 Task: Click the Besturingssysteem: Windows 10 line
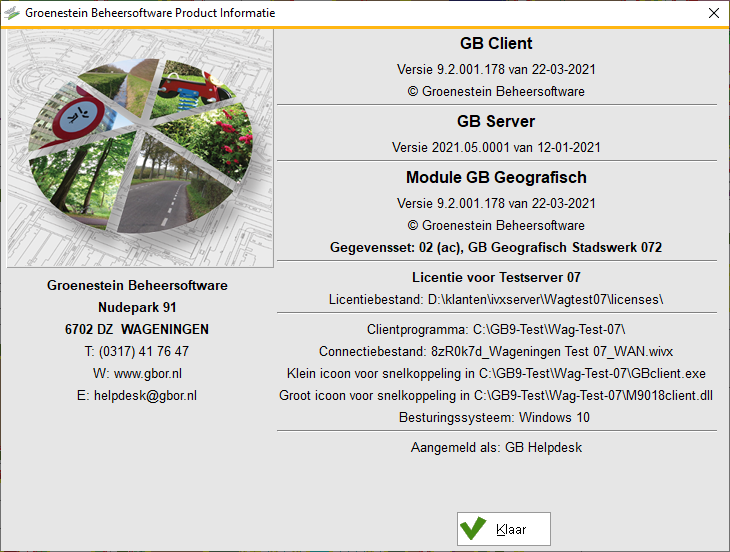(494, 417)
